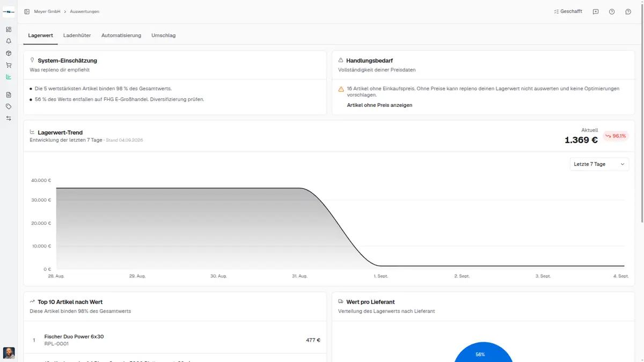This screenshot has height=362, width=644.
Task: Click the warning triangle icon by Handlungsbedarf heading
Action: click(341, 60)
